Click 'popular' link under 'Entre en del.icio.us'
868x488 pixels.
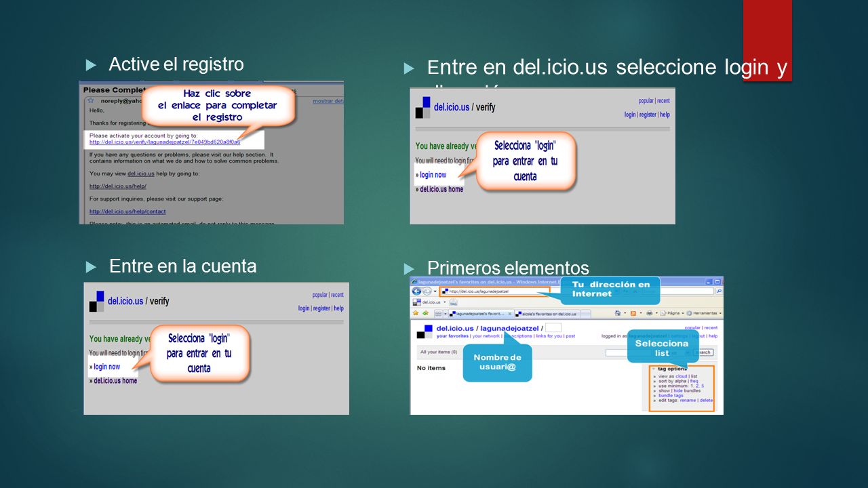[646, 101]
